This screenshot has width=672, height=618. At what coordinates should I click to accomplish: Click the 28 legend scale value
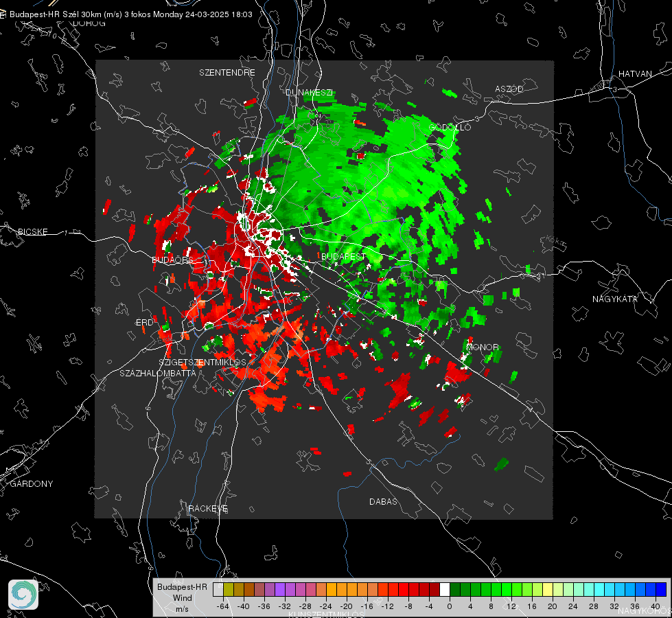click(x=594, y=606)
